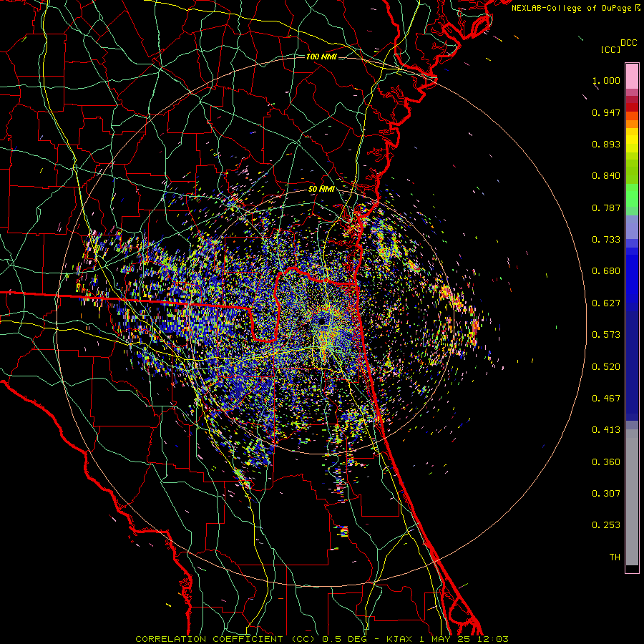Click the DCC label above the color scale

(628, 43)
